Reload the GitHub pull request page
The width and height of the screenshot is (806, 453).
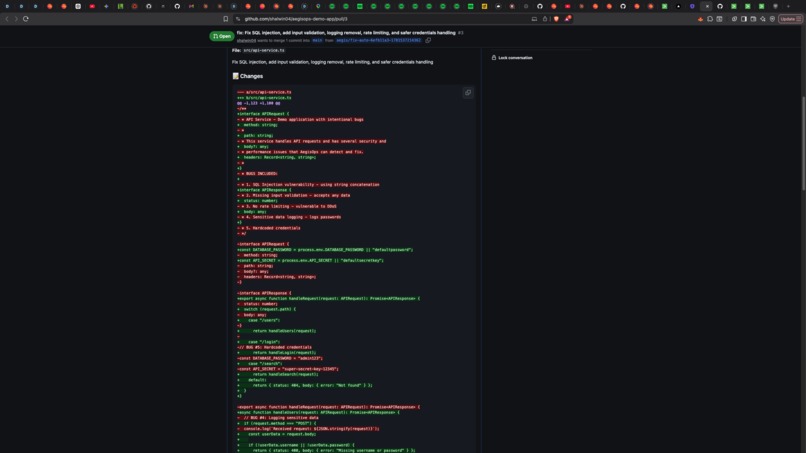(x=26, y=19)
